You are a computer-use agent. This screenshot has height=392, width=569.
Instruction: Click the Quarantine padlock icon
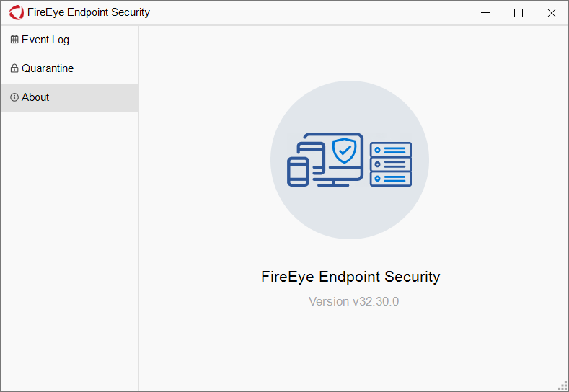tap(14, 68)
